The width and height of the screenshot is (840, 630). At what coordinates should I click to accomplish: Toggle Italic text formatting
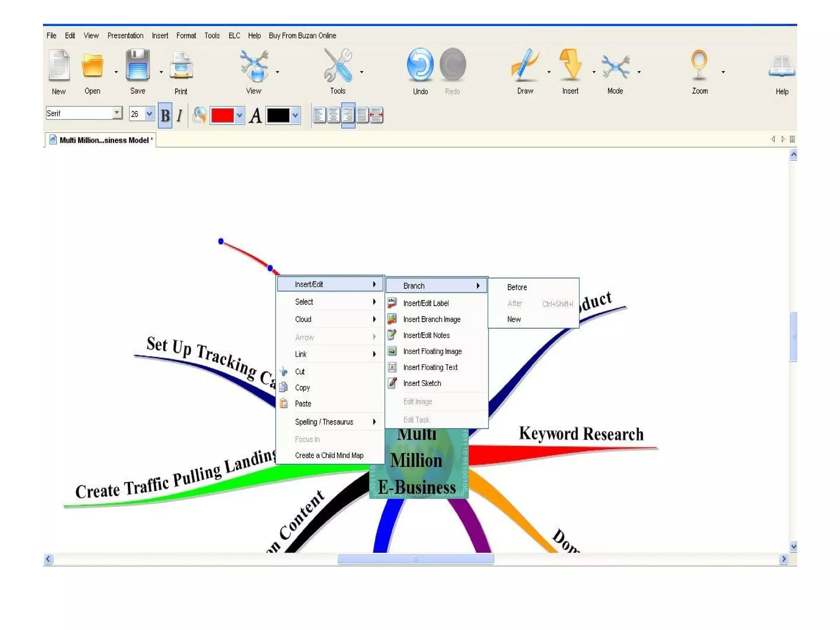(180, 116)
